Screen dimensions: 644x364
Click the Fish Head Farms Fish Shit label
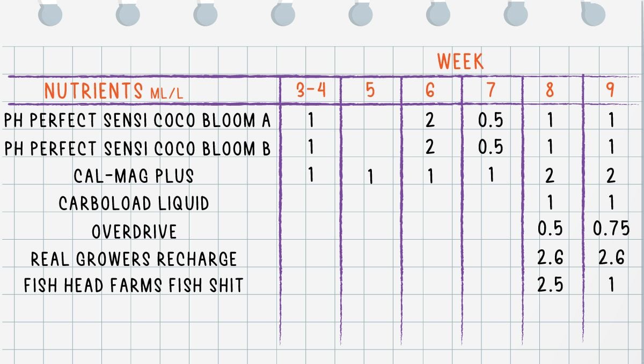coord(134,285)
